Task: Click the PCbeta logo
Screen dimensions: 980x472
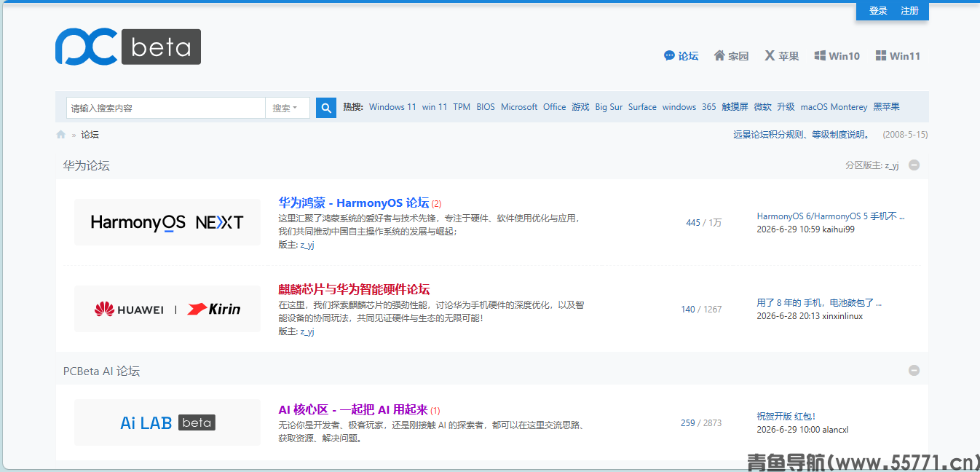Action: pyautogui.click(x=128, y=47)
